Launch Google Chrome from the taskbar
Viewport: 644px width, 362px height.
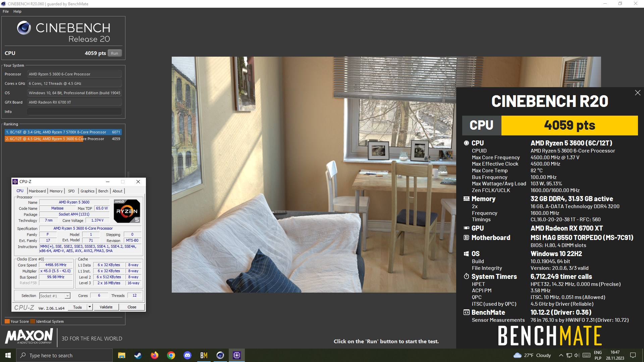tap(171, 355)
